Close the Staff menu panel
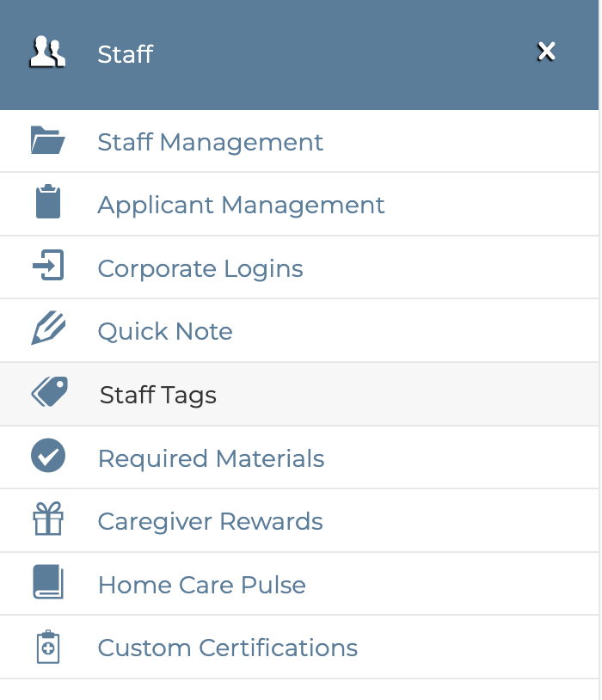 546,52
